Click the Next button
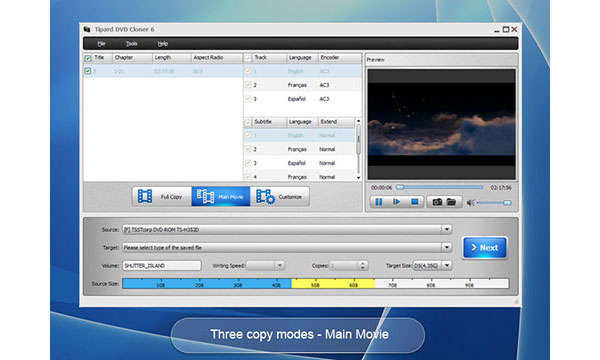The height and width of the screenshot is (360, 600). [x=485, y=248]
